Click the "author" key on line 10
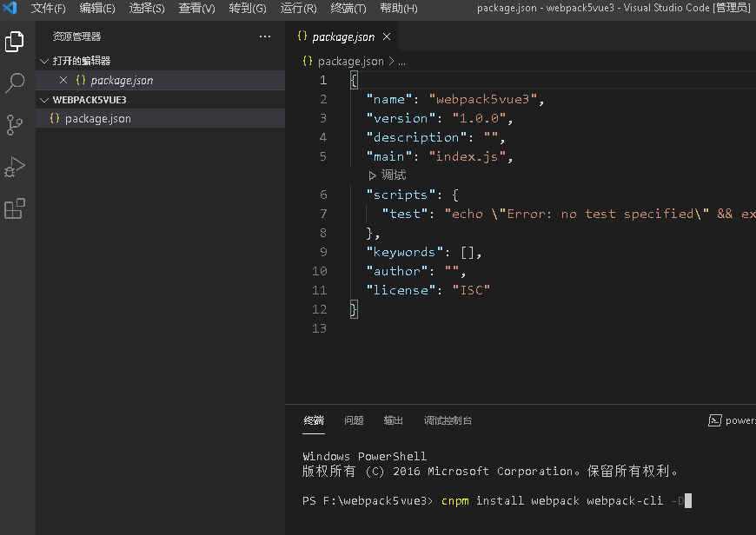 [x=397, y=271]
